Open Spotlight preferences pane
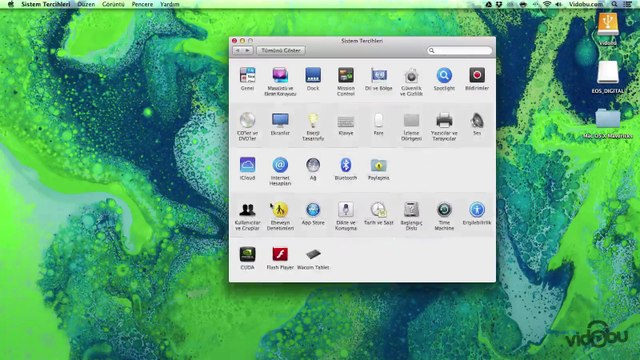The height and width of the screenshot is (360, 640). [x=444, y=76]
